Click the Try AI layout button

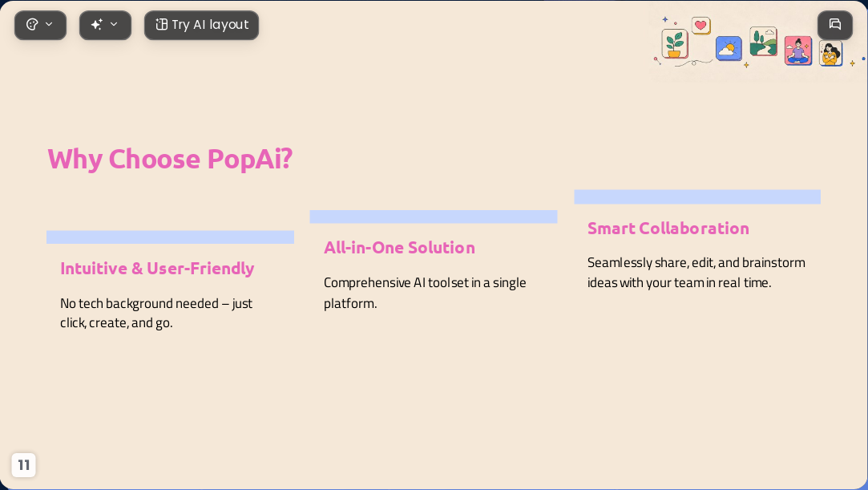(x=201, y=25)
